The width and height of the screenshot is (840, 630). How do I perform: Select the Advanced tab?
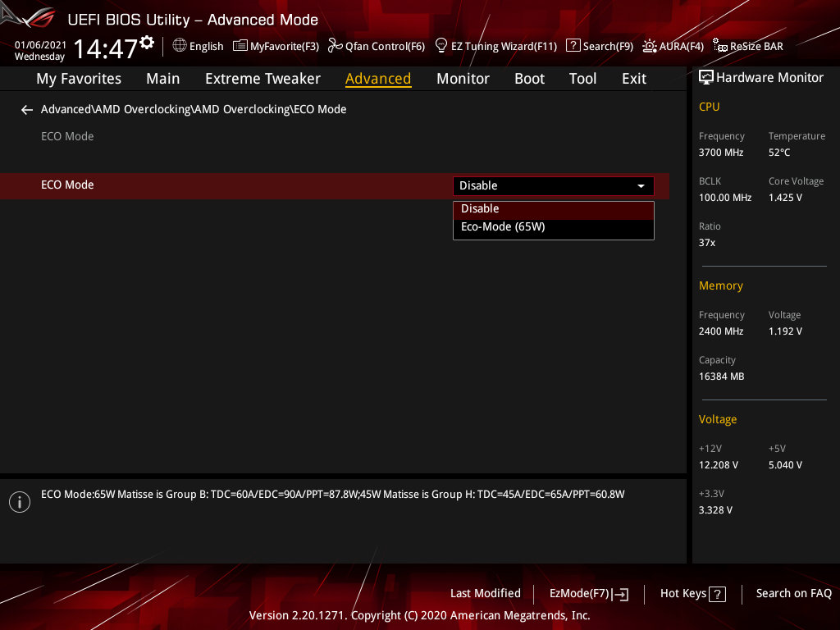[x=378, y=79]
